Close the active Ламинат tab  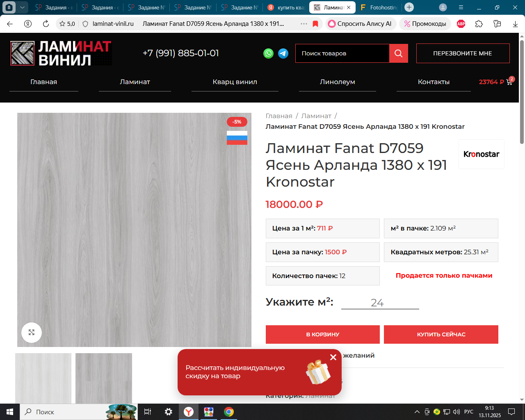pos(349,7)
